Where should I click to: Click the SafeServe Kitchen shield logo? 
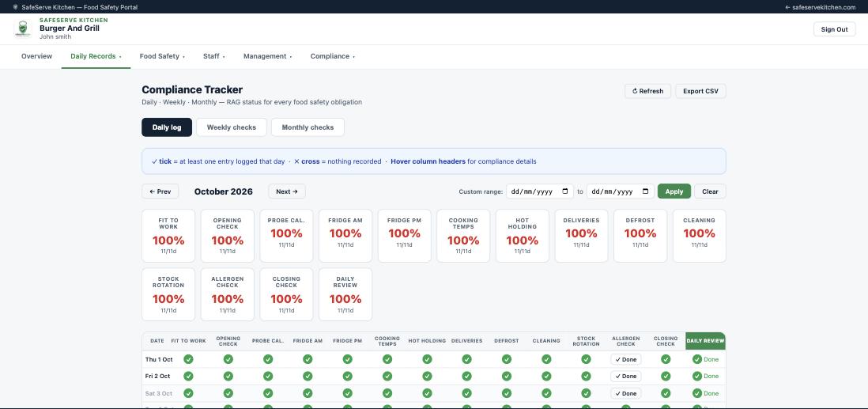[23, 28]
